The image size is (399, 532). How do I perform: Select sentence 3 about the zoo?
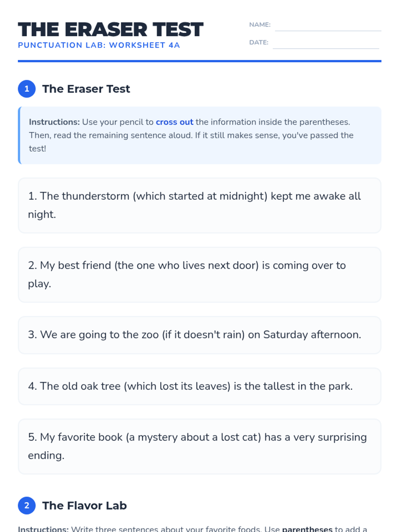[199, 335]
